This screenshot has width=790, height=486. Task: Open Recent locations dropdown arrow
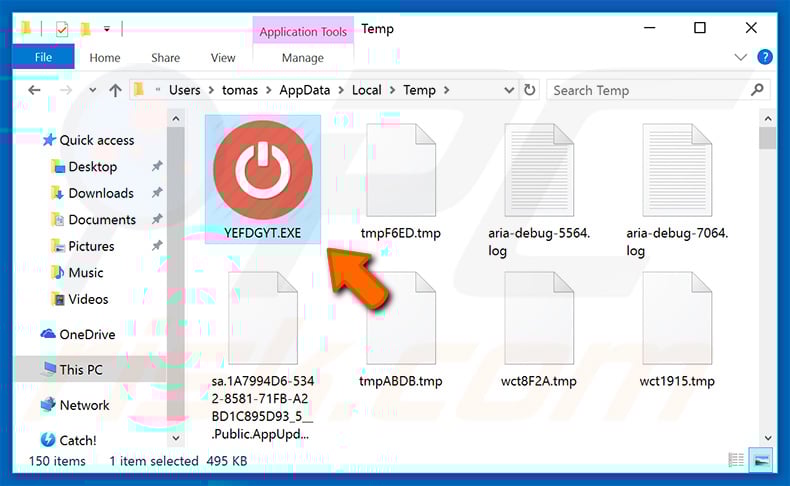[x=93, y=90]
